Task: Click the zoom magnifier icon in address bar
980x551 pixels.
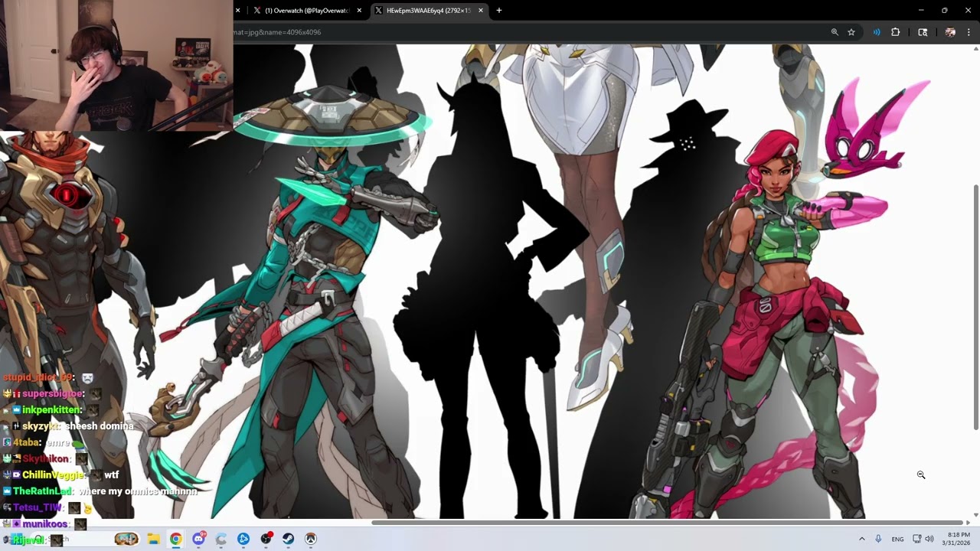Action: (x=835, y=32)
